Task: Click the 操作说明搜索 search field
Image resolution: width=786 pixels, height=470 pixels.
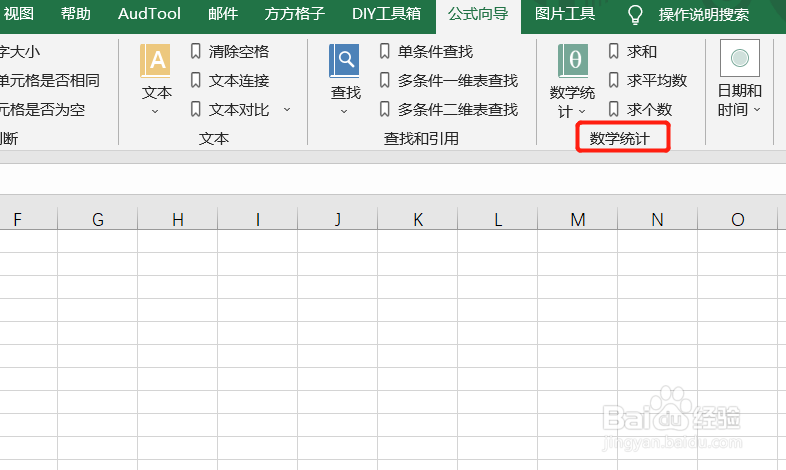Action: click(x=704, y=15)
